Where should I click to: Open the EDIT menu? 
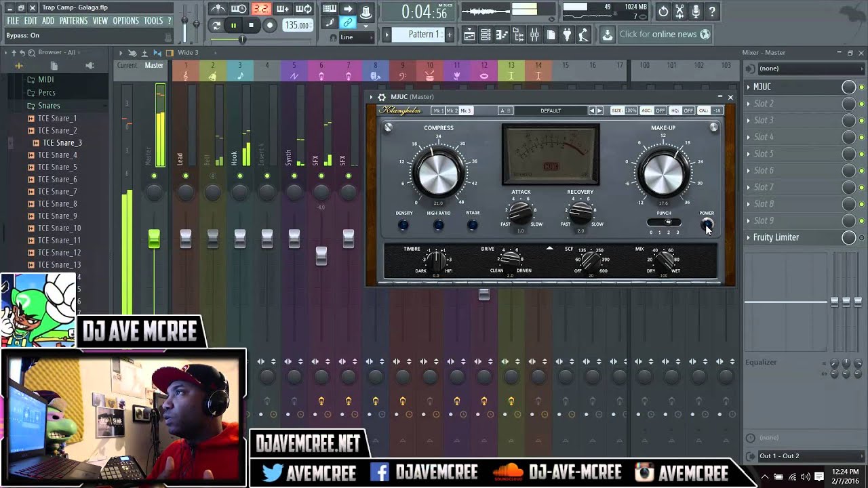[x=31, y=21]
